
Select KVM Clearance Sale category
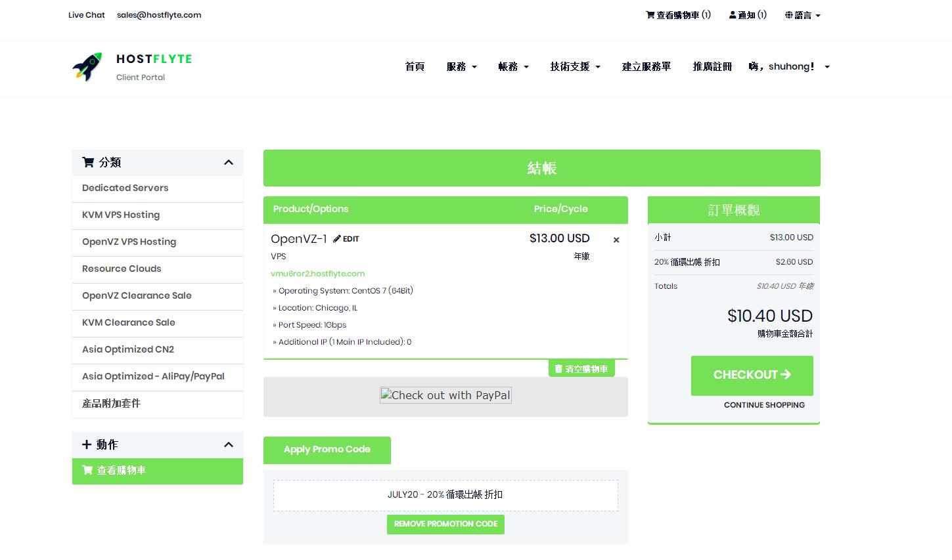click(158, 323)
